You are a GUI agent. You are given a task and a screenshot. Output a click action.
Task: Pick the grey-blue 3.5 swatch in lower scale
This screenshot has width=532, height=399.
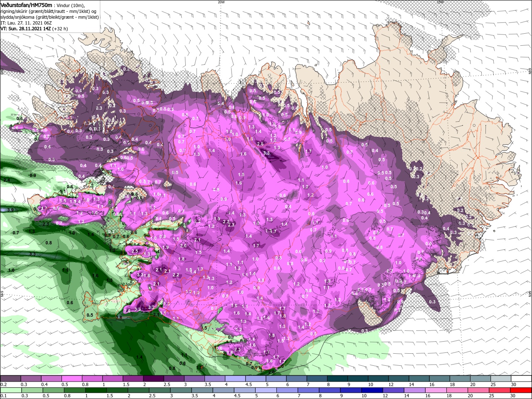[x=202, y=390]
